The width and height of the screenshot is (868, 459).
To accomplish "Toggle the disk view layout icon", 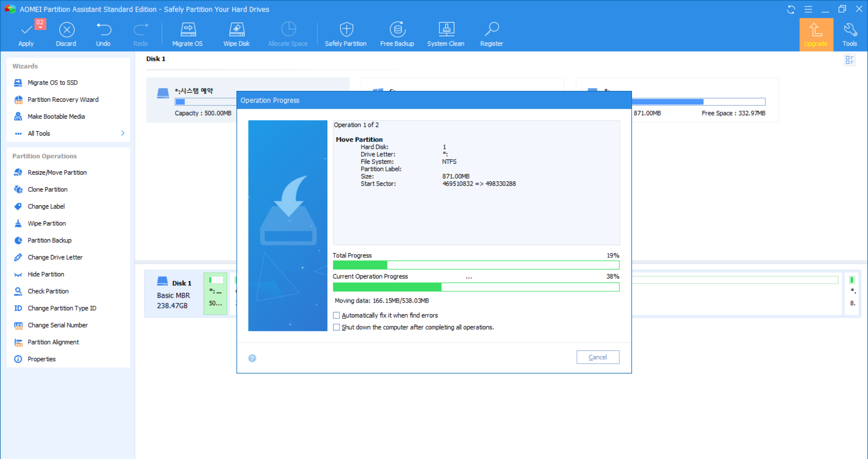I will 849,60.
